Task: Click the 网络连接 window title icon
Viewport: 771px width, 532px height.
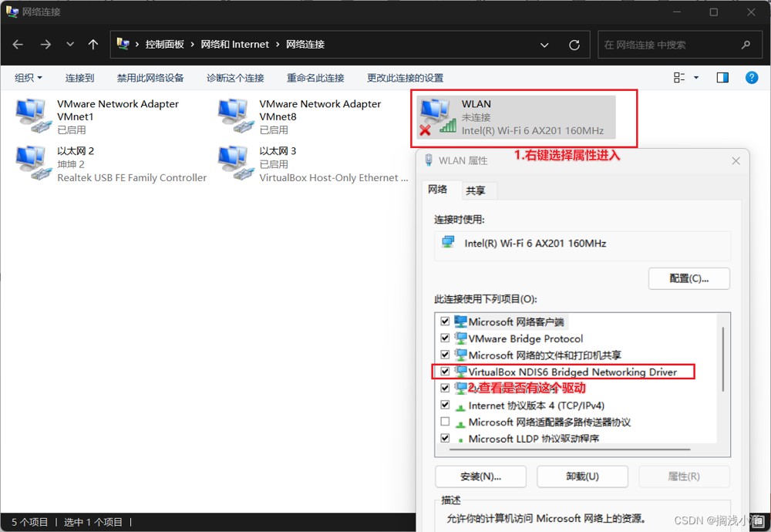Action: [12, 12]
